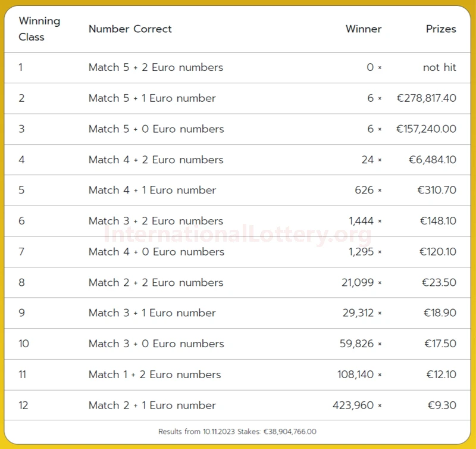476x449 pixels.
Task: Click the 'not hit' prize text
Action: [x=440, y=67]
